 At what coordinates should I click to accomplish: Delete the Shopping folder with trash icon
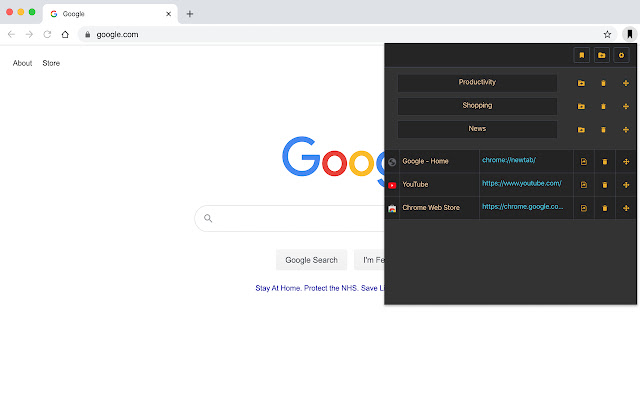[x=603, y=107]
